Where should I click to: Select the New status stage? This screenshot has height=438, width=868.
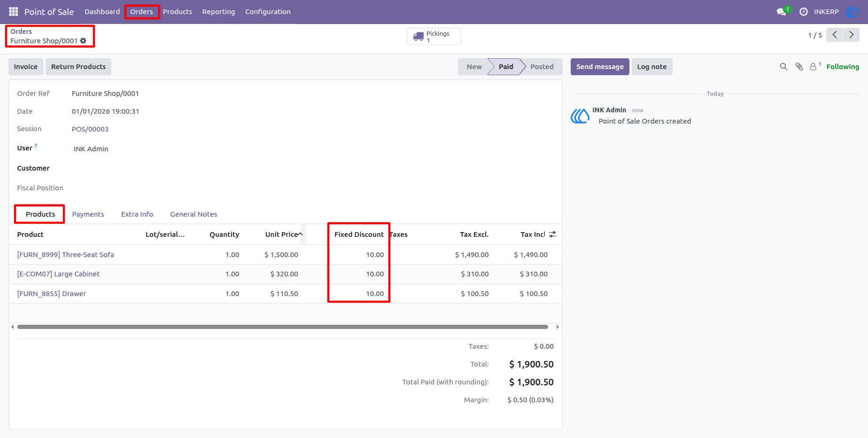click(x=474, y=67)
